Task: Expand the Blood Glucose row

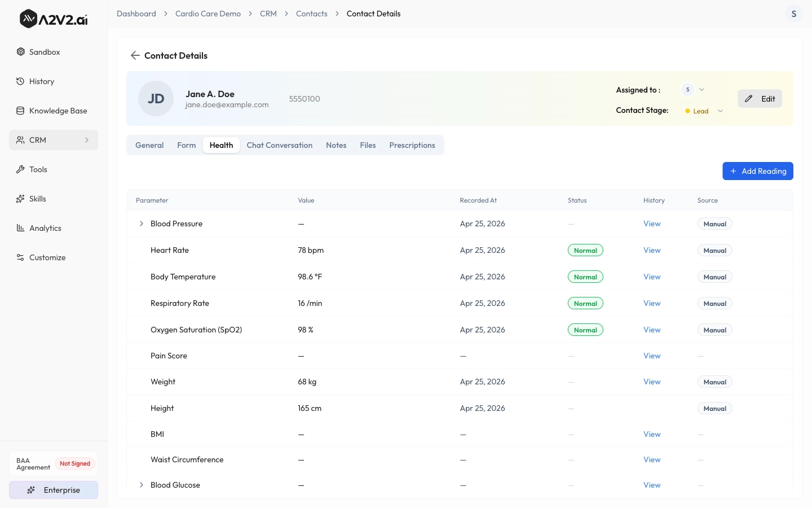Action: click(x=142, y=485)
